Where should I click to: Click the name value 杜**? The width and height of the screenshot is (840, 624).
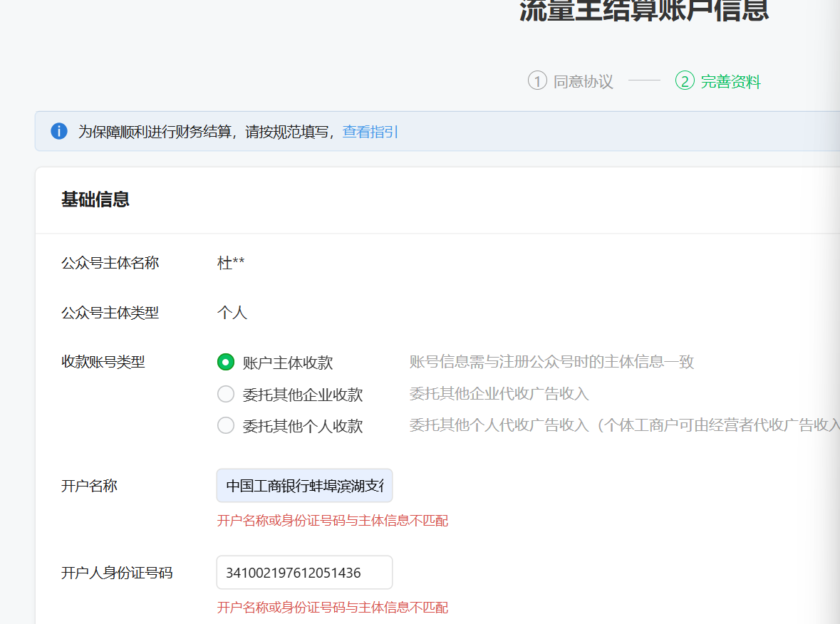(x=231, y=263)
